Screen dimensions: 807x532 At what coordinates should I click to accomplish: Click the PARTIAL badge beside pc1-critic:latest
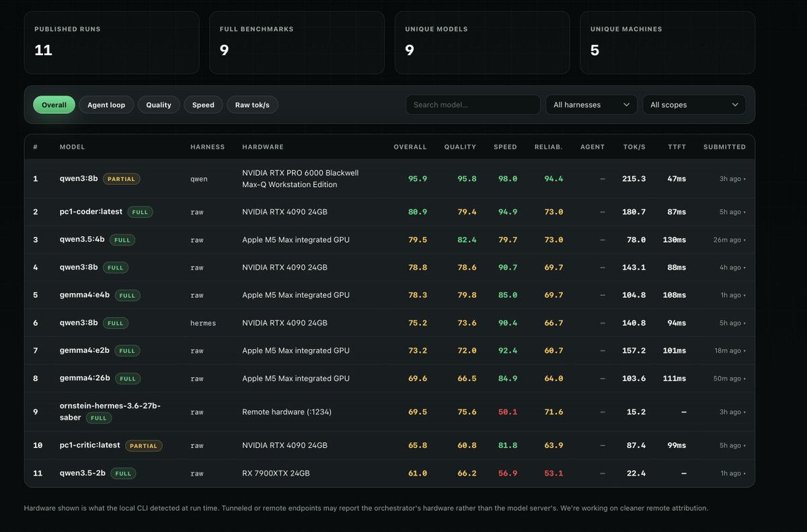coord(143,445)
